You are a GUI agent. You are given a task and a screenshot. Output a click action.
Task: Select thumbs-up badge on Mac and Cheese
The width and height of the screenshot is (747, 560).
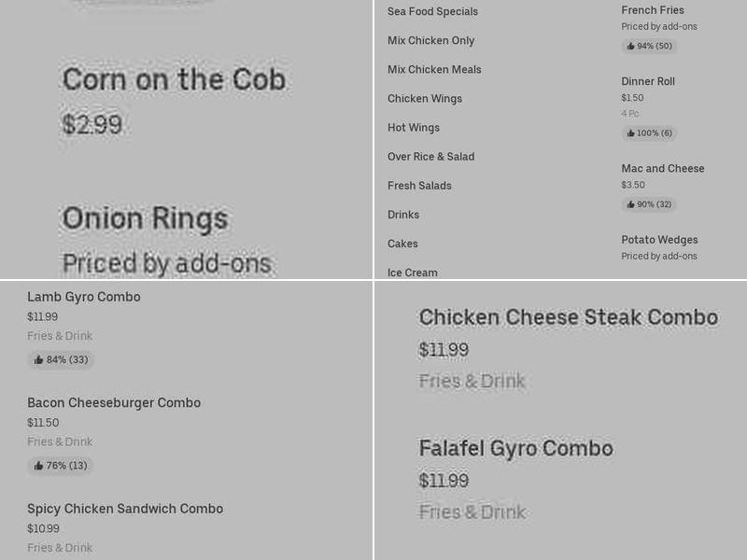649,204
